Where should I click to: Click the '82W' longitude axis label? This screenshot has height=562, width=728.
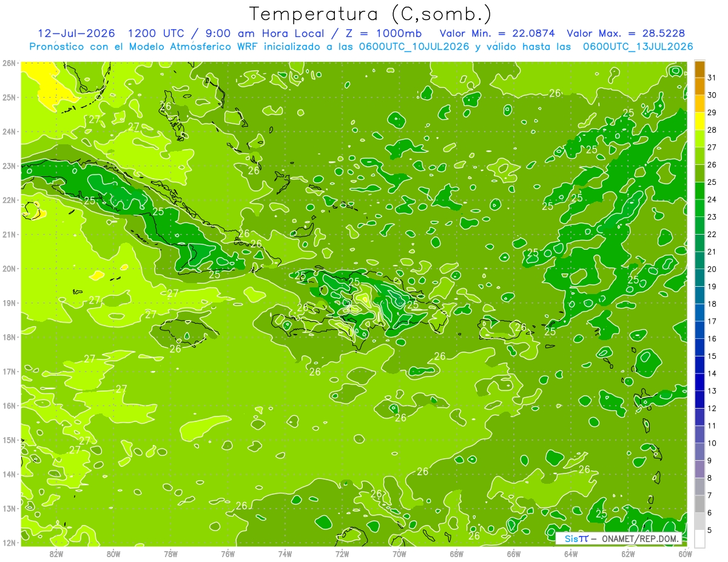tap(56, 554)
